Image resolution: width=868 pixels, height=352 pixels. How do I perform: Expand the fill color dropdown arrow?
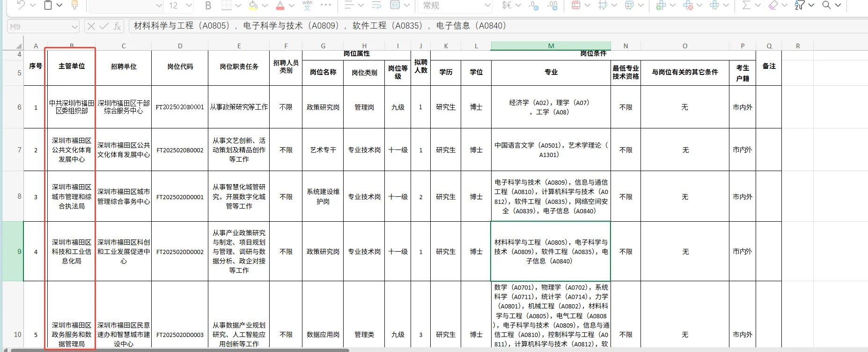[x=265, y=5]
